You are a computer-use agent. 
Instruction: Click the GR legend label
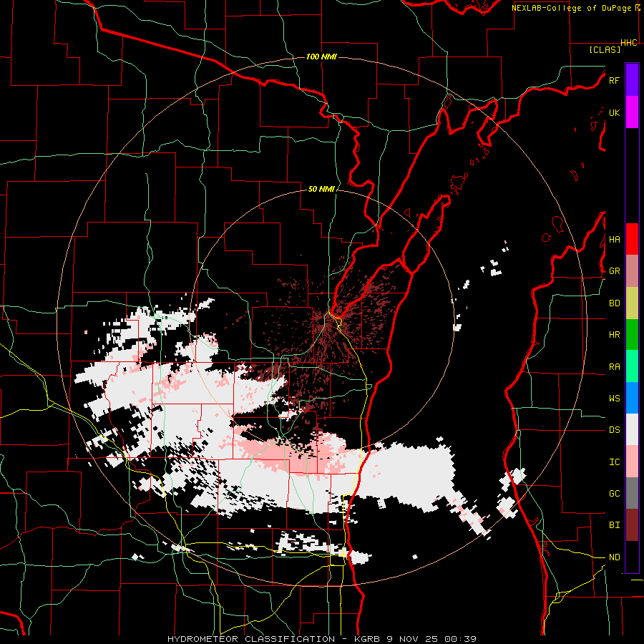[x=614, y=271]
